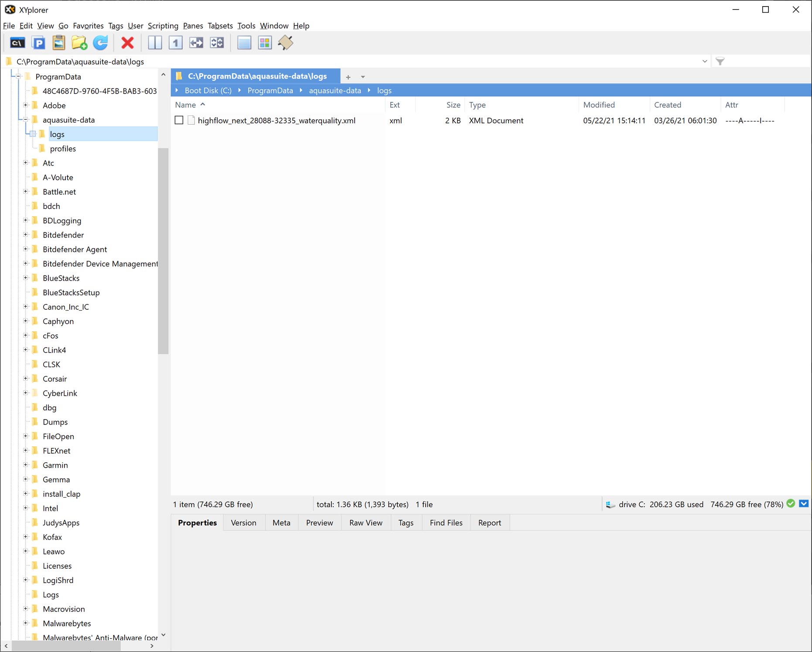
Task: Click the filter funnel icon
Action: click(x=720, y=61)
